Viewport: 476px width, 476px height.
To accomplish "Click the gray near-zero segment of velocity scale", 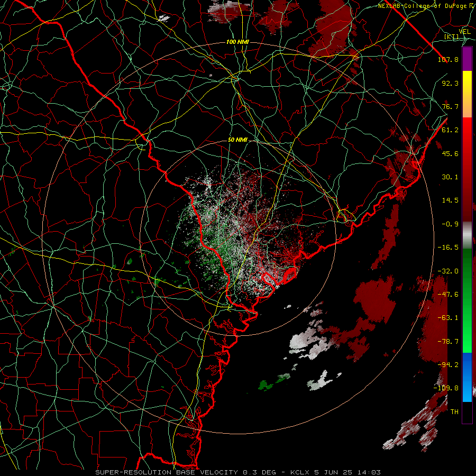I will click(467, 235).
